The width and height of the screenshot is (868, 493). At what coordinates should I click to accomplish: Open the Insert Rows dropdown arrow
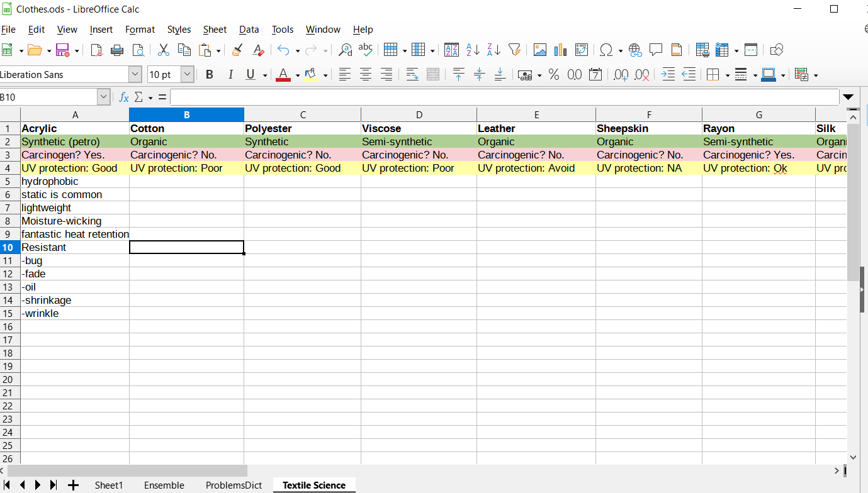[x=403, y=50]
